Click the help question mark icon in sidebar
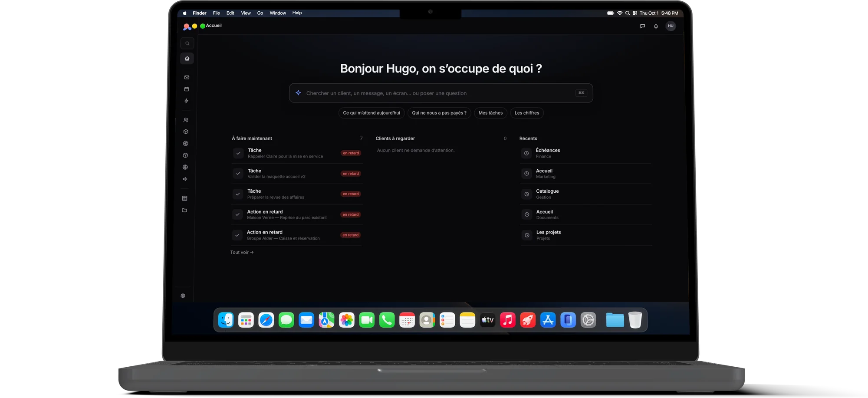 click(185, 155)
